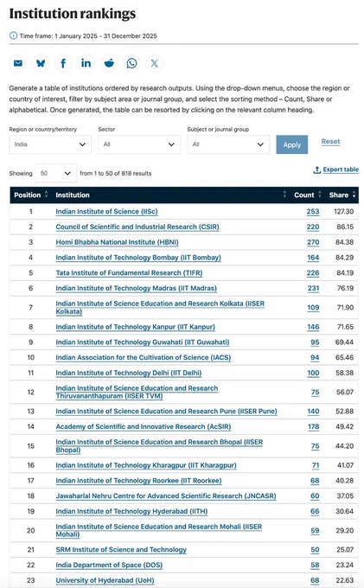Screen dimensions: 364x588
Task: Click the Institution rankings heading
Action: tap(73, 14)
